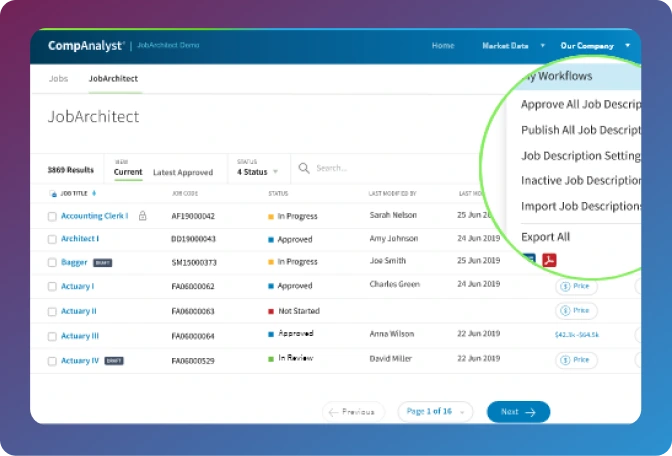Select the JobArchitect tab
Image resolution: width=672 pixels, height=456 pixels.
[113, 78]
